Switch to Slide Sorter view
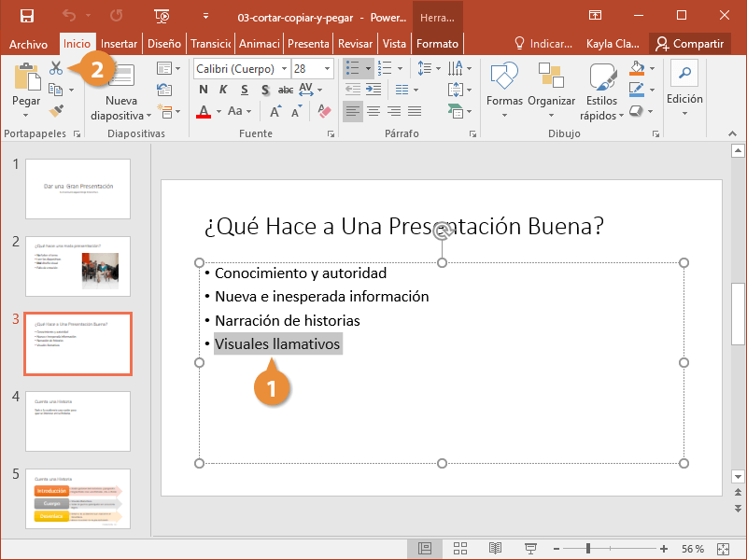This screenshot has height=560, width=747. [x=460, y=549]
